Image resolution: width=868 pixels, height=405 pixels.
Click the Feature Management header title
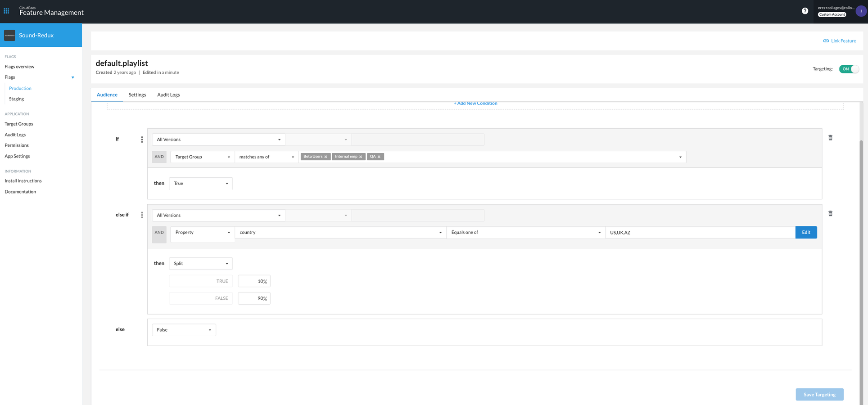pos(51,13)
